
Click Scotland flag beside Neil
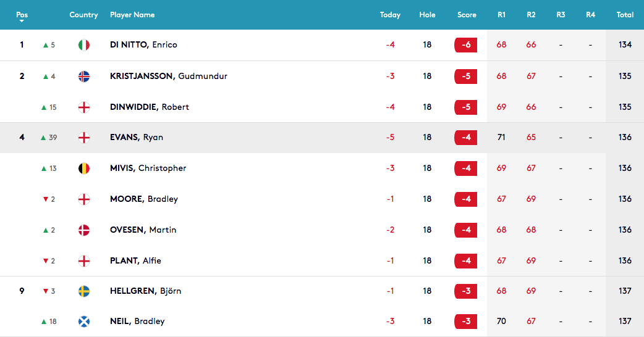pyautogui.click(x=84, y=322)
